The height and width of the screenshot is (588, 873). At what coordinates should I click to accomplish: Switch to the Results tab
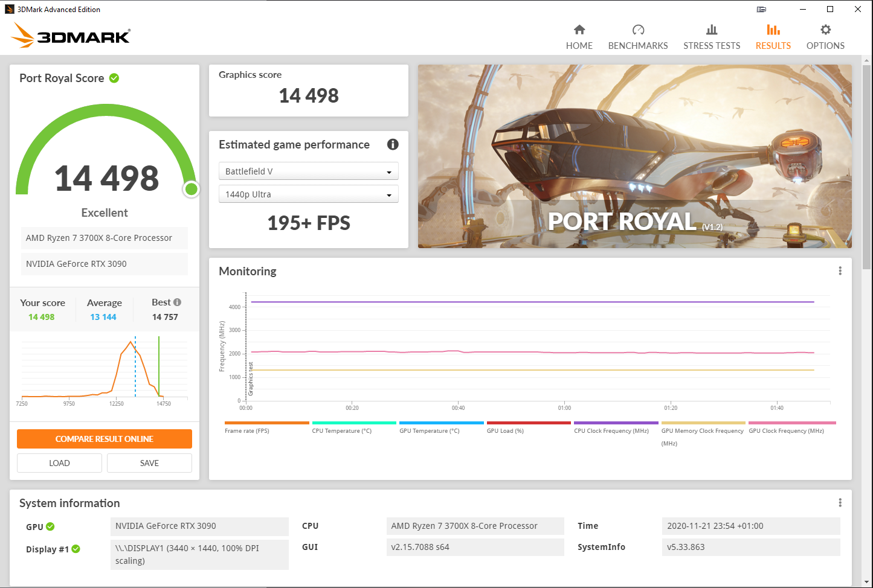[x=773, y=37]
